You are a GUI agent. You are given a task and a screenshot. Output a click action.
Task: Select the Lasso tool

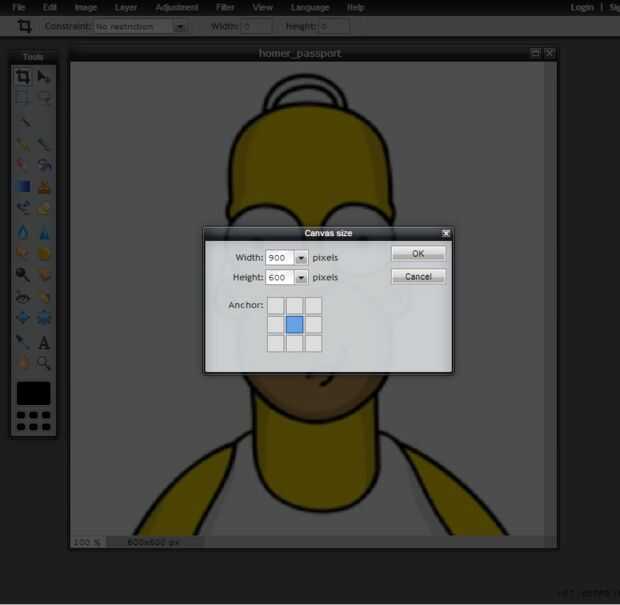point(44,98)
